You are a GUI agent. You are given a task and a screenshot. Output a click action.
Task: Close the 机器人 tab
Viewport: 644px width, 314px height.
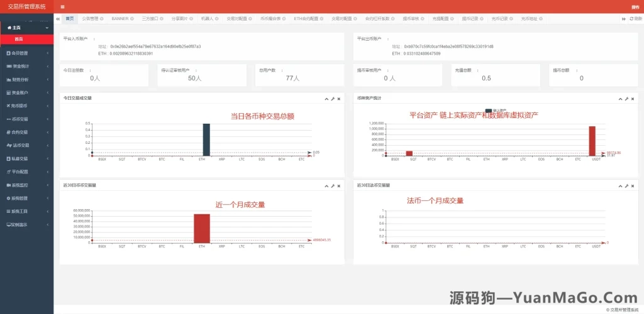coord(216,19)
